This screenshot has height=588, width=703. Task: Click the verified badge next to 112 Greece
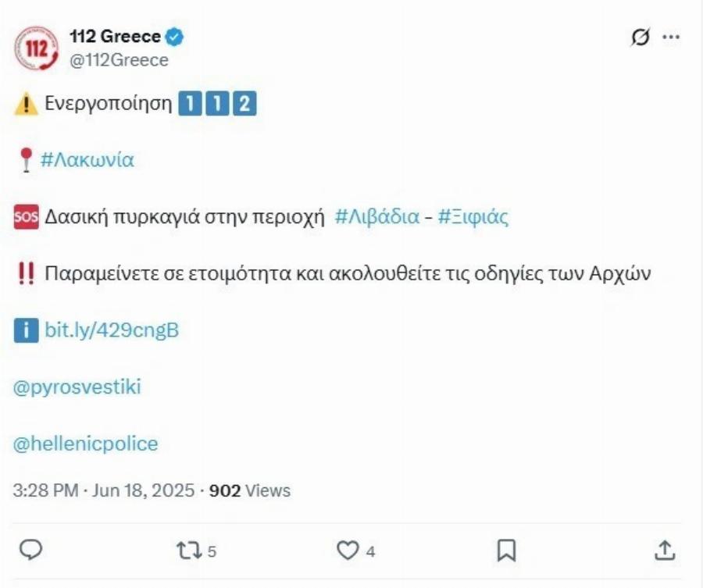(176, 34)
